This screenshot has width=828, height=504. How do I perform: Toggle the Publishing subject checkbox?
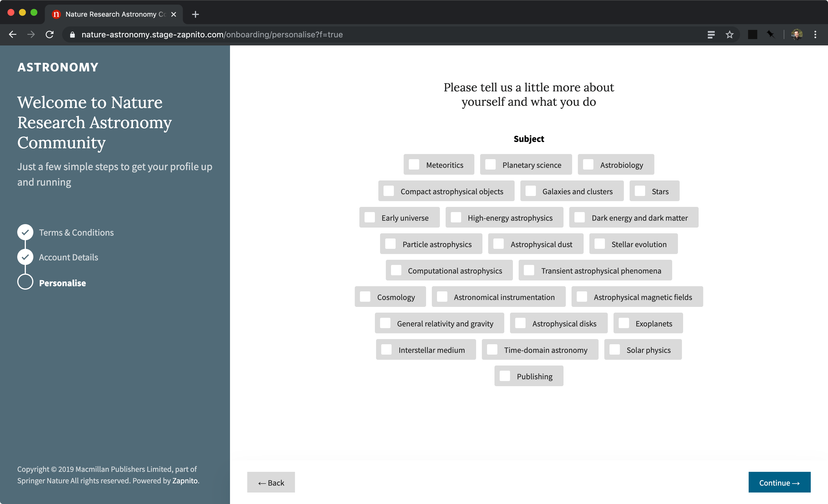coord(505,376)
